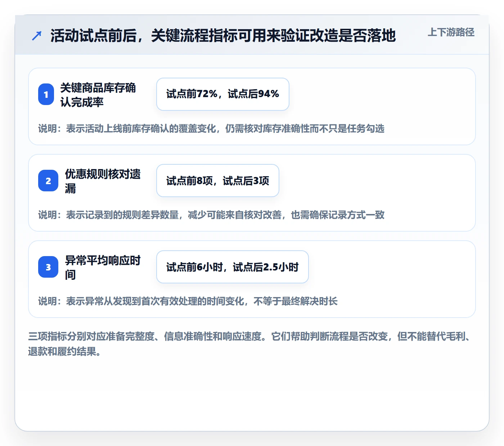The image size is (504, 446).
Task: Click the value box 试点前72%，试点后94%
Action: tap(223, 94)
